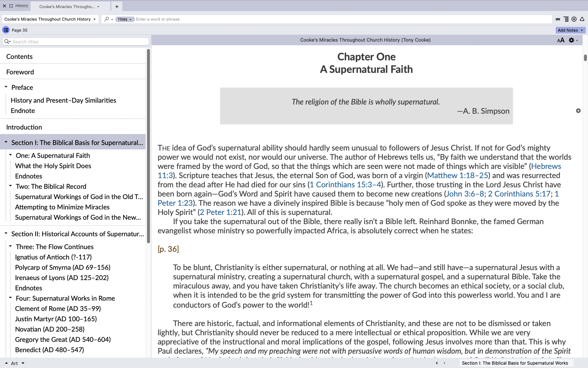Follow the Matthew 1:18-25 link
Screen dimensions: 588x368
click(458, 176)
